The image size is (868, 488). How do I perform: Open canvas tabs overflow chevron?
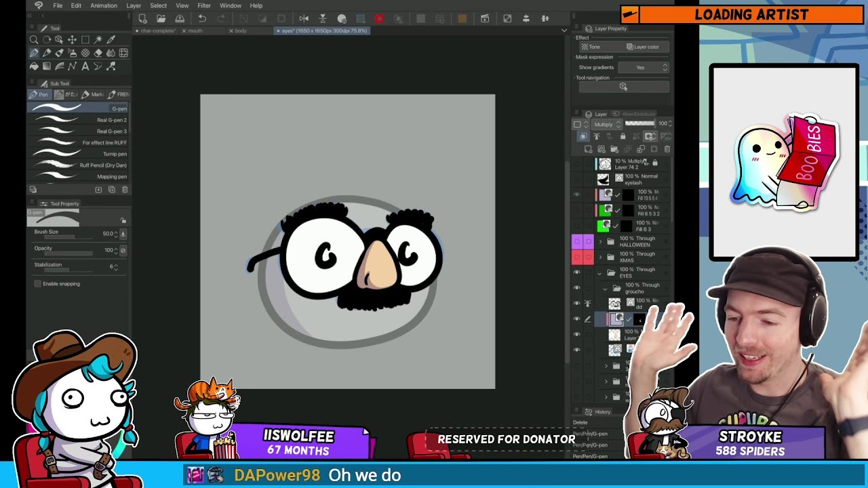tap(564, 30)
